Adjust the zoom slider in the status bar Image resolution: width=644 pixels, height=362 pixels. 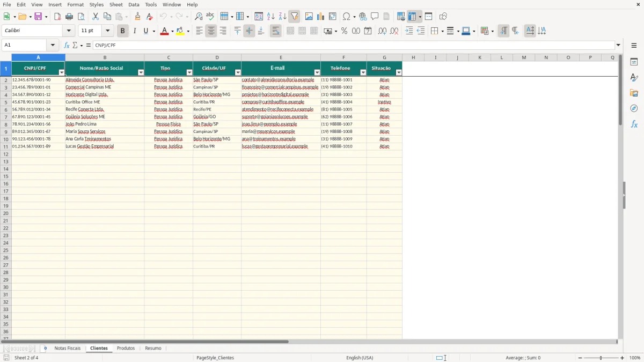[601, 358]
